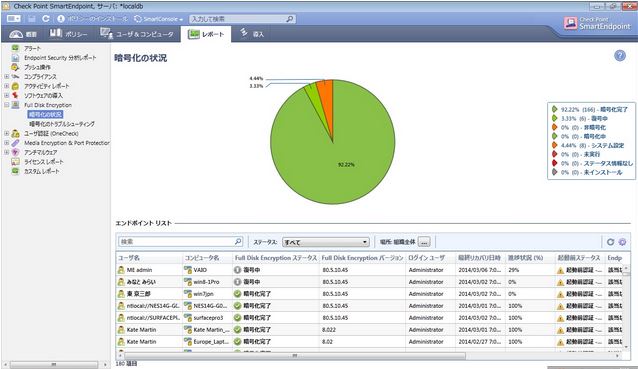Viewport: 638px width, 369px height.
Task: Click the endpoint list search field
Action: 181,242
